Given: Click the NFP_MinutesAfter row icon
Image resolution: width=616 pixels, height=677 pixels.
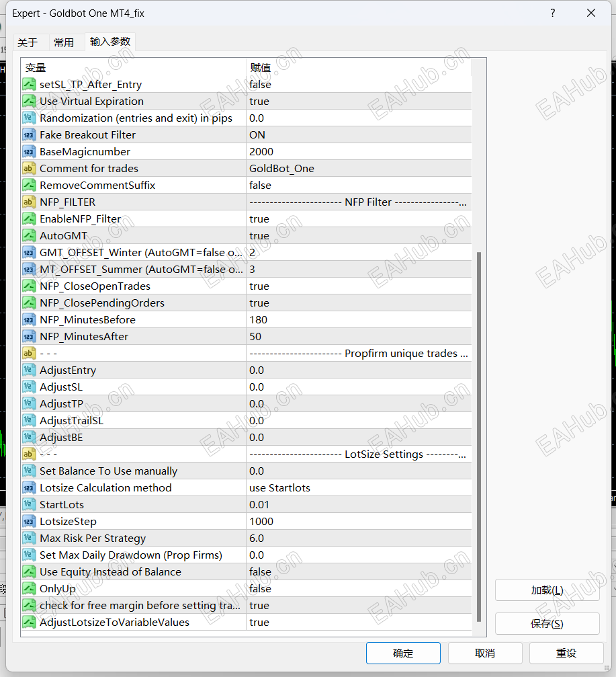Looking at the screenshot, I should [x=29, y=337].
